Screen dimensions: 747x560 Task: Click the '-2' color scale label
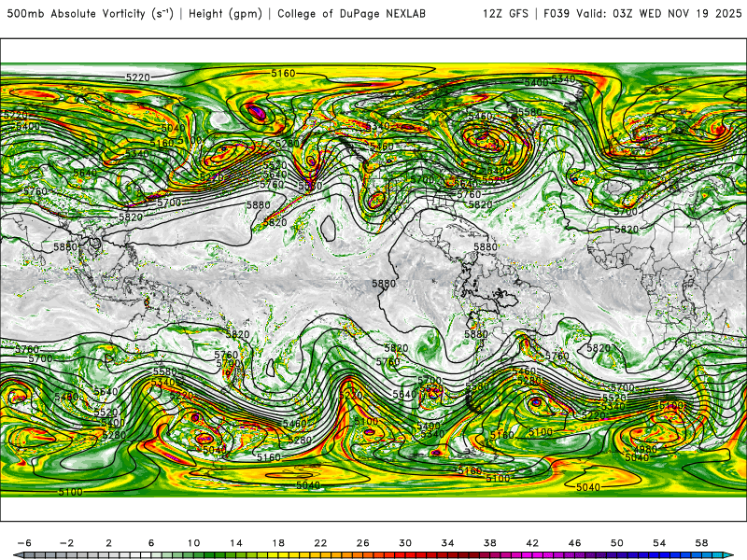tap(66, 543)
